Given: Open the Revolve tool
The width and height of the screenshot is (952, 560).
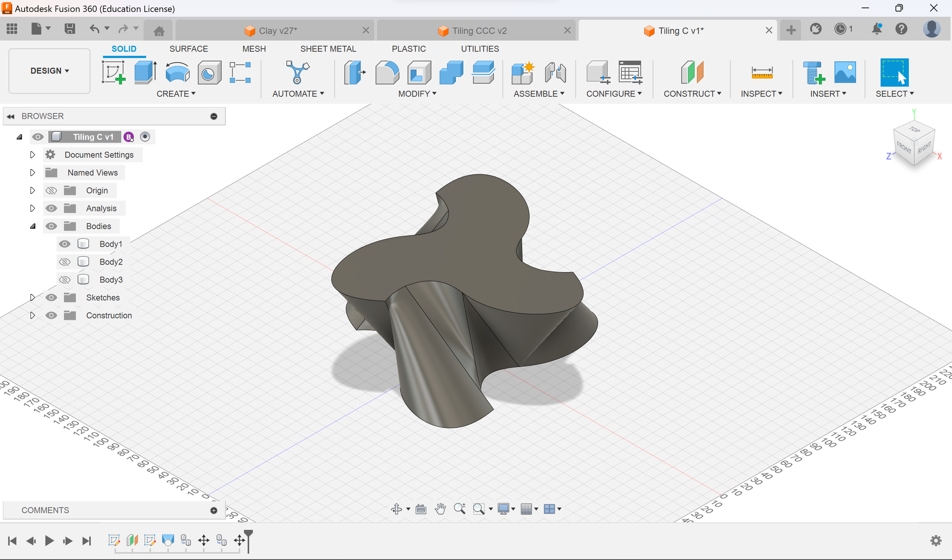Looking at the screenshot, I should [177, 72].
